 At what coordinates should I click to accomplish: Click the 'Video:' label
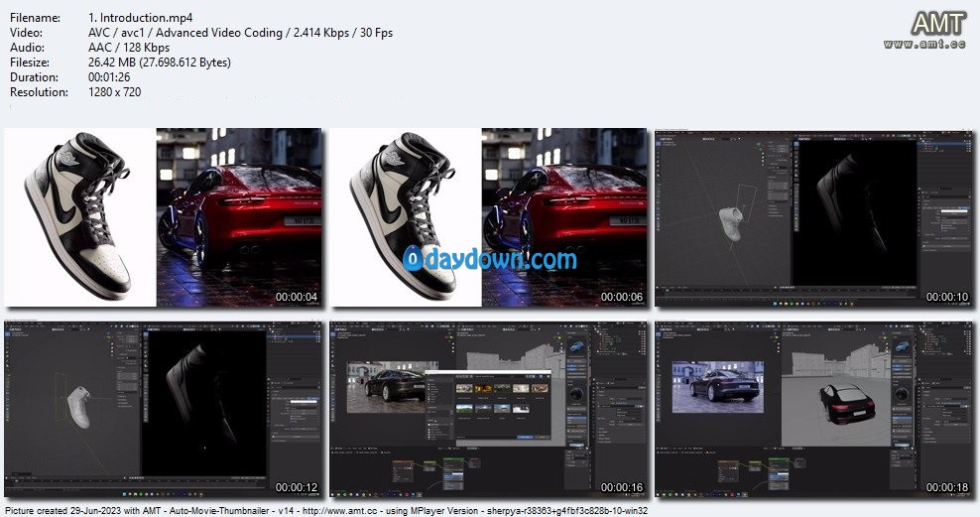pyautogui.click(x=26, y=33)
